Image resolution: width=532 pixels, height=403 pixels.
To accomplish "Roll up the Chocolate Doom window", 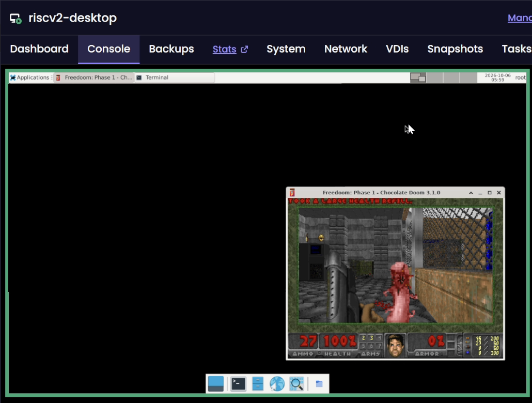I will (471, 193).
